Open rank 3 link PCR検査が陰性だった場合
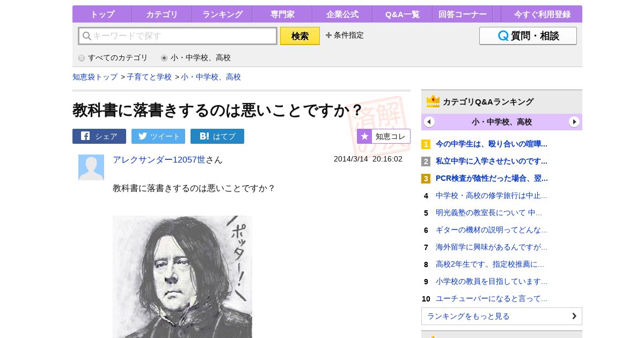This screenshot has width=644, height=338. (492, 178)
